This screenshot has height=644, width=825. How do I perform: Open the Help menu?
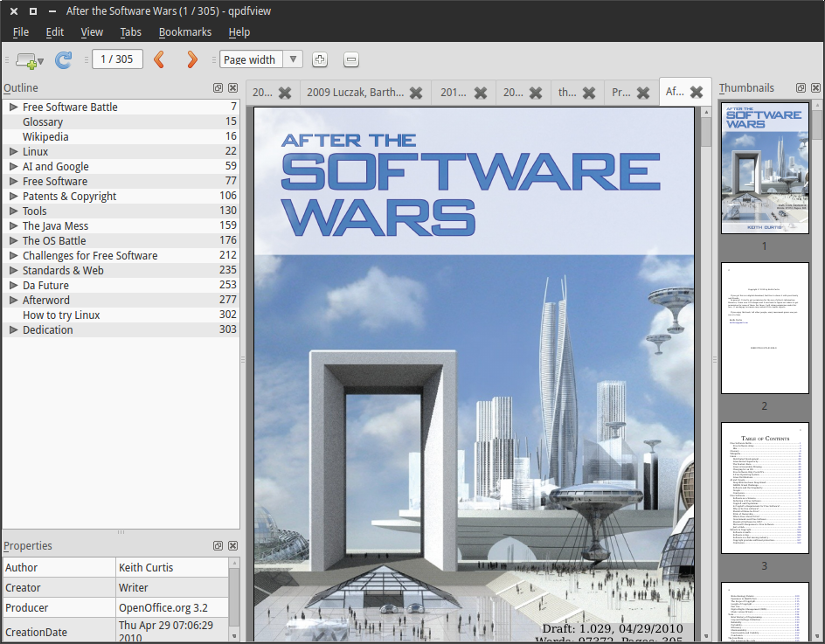click(x=239, y=32)
